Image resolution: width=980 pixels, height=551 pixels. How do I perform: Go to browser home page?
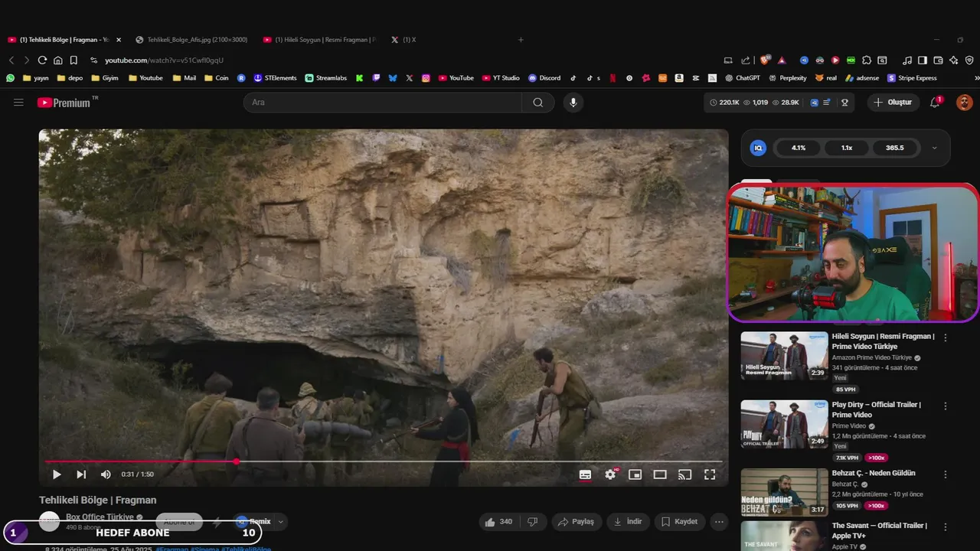(x=58, y=60)
